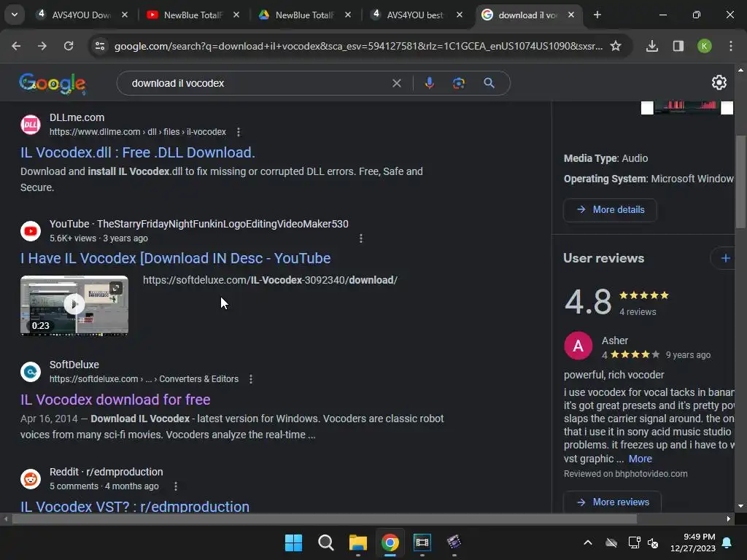Search by voice with microphone
Viewport: 747px width, 560px height.
click(x=429, y=83)
